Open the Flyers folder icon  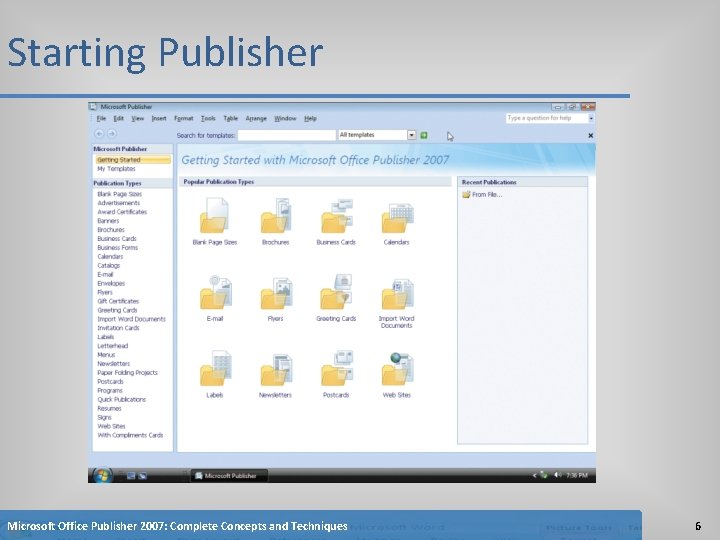[x=276, y=293]
